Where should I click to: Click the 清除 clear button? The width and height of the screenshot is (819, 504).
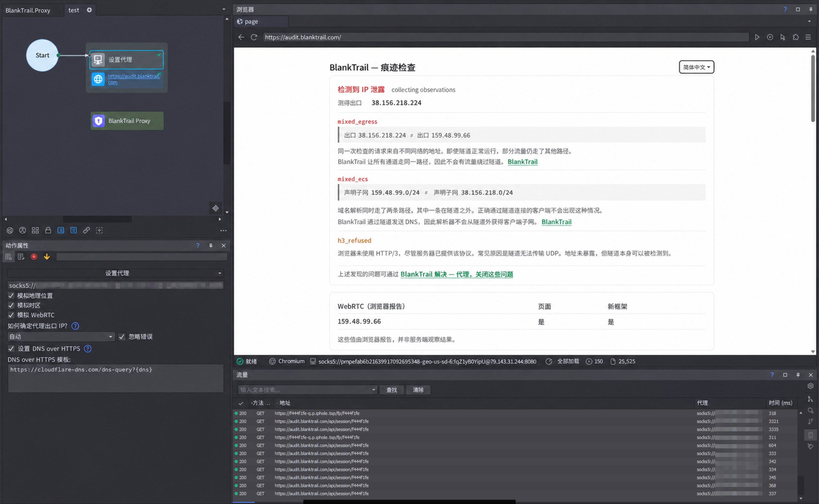[x=418, y=390]
